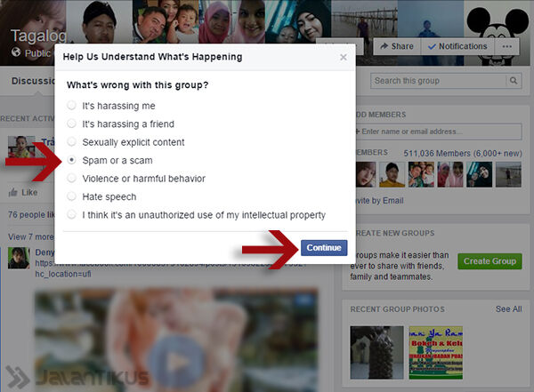This screenshot has width=534, height=392.
Task: Click the Deny commenter profile picture
Action: [19, 258]
